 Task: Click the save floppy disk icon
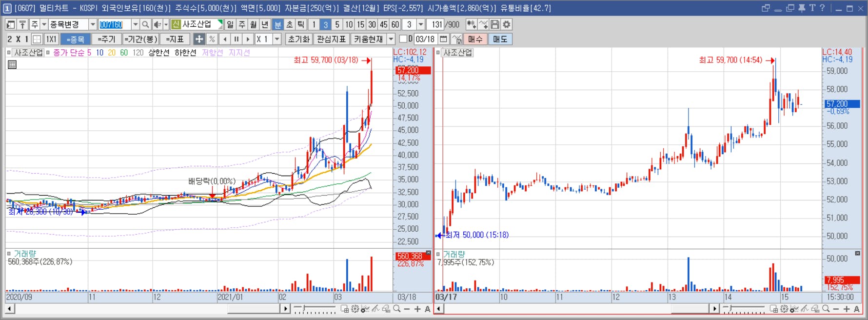tap(495, 24)
